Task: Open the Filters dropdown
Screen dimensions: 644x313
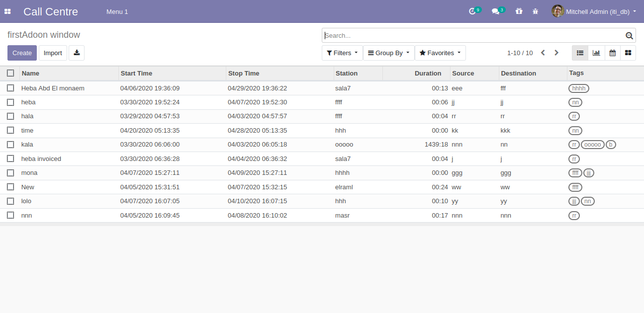Action: coord(342,52)
